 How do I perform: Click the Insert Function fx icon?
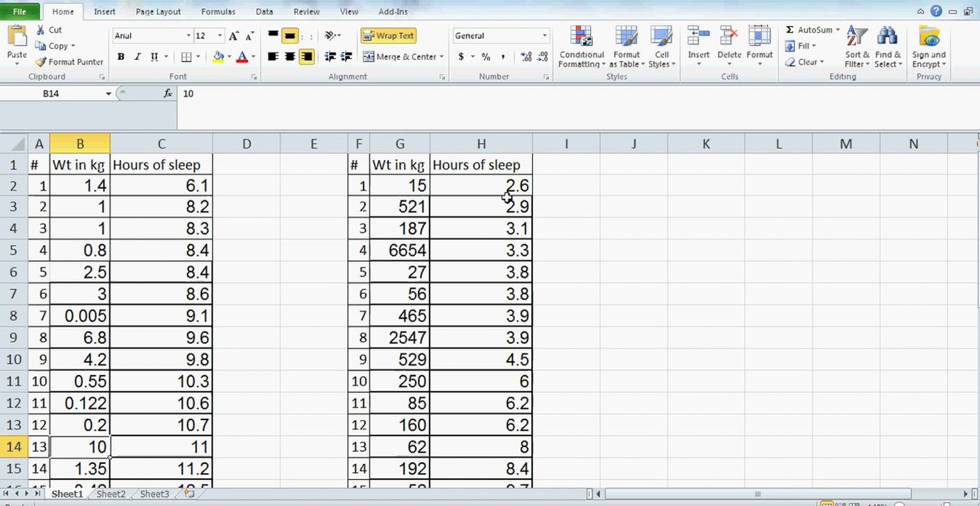[x=167, y=94]
